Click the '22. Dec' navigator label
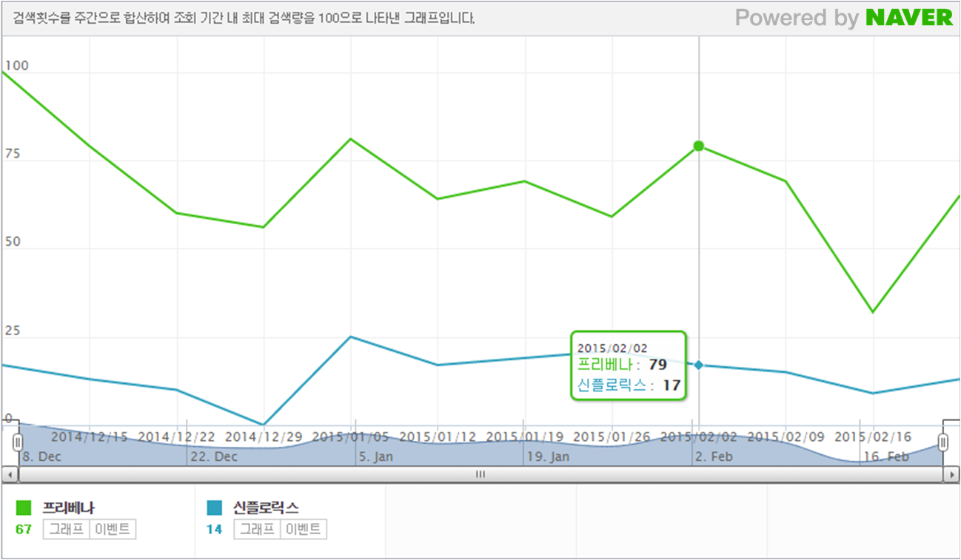961x560 pixels. (x=214, y=456)
